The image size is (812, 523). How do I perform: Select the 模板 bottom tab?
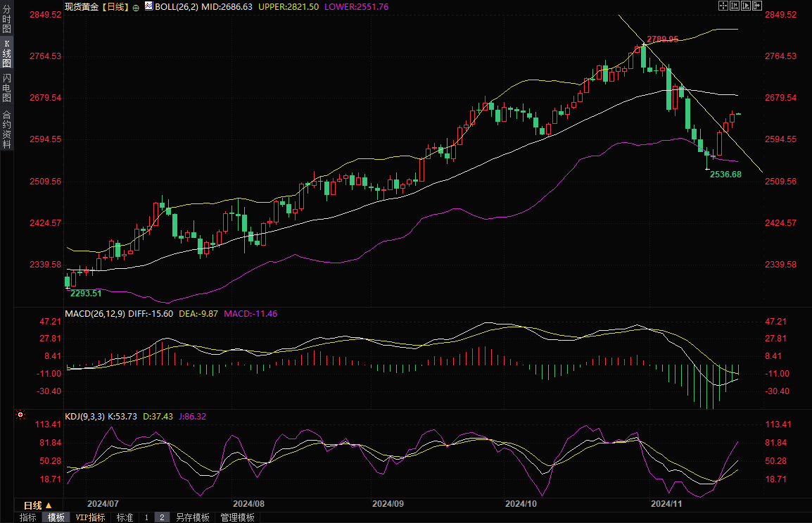coord(56,517)
